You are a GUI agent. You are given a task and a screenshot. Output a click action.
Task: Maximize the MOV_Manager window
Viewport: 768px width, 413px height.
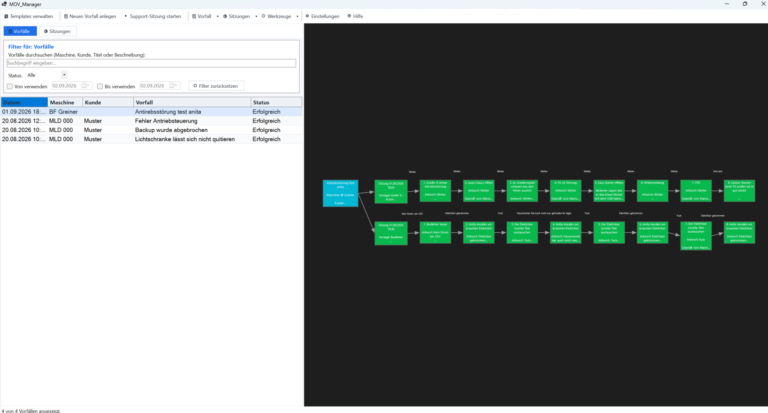(x=744, y=4)
